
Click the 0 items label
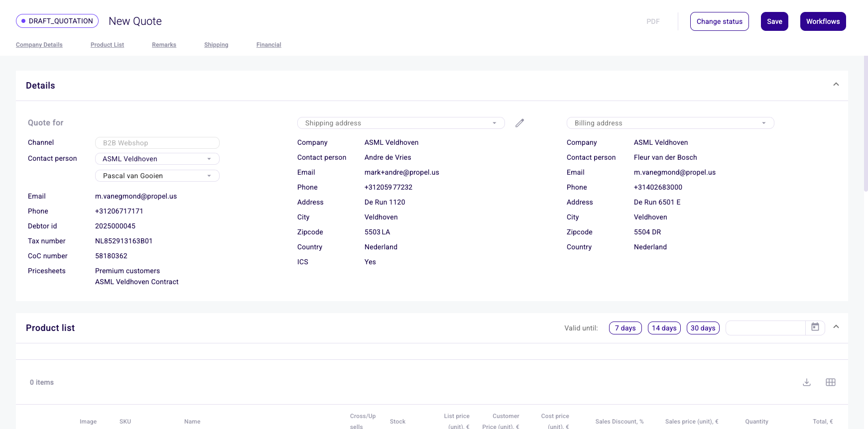tap(42, 382)
